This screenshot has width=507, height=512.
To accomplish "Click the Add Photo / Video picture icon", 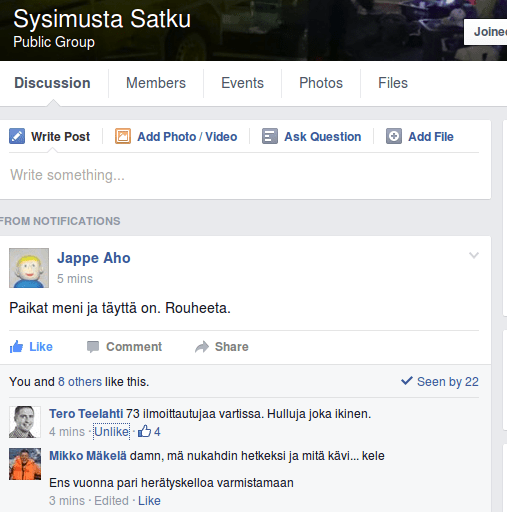I will pyautogui.click(x=123, y=136).
